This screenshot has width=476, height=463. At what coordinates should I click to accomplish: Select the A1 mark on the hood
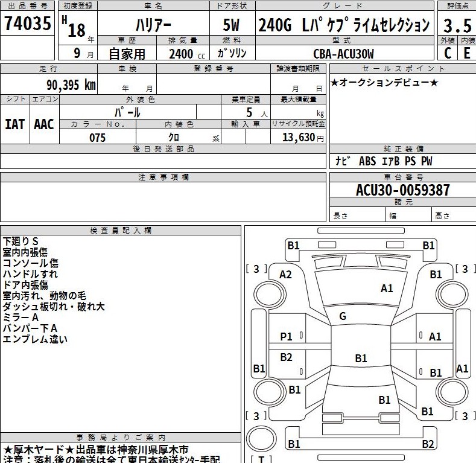tap(387, 289)
